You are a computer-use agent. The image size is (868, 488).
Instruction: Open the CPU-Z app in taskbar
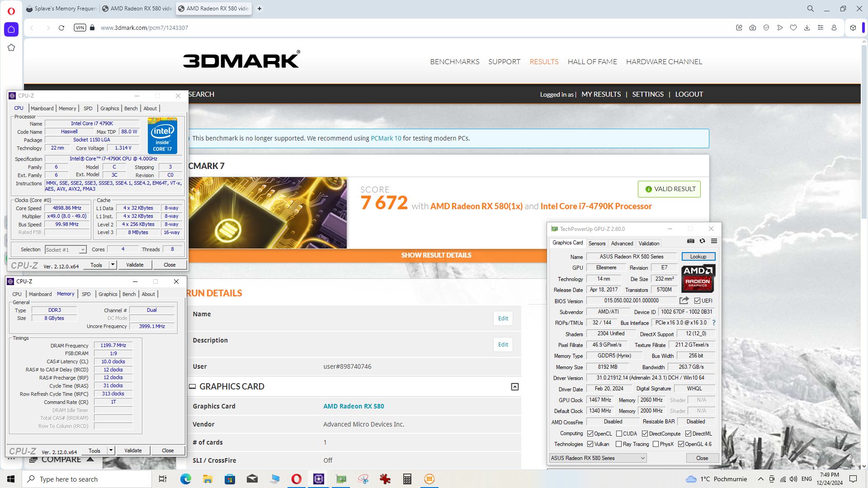point(319,479)
